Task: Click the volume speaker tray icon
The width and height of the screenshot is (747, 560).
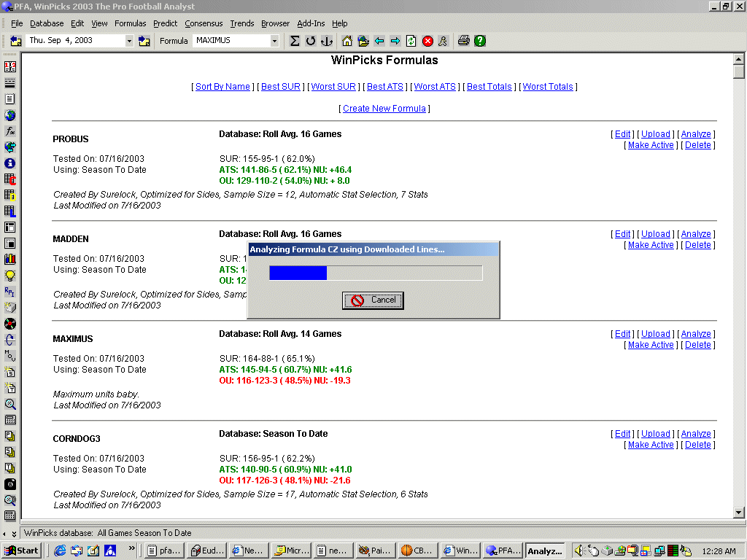Action: (578, 551)
